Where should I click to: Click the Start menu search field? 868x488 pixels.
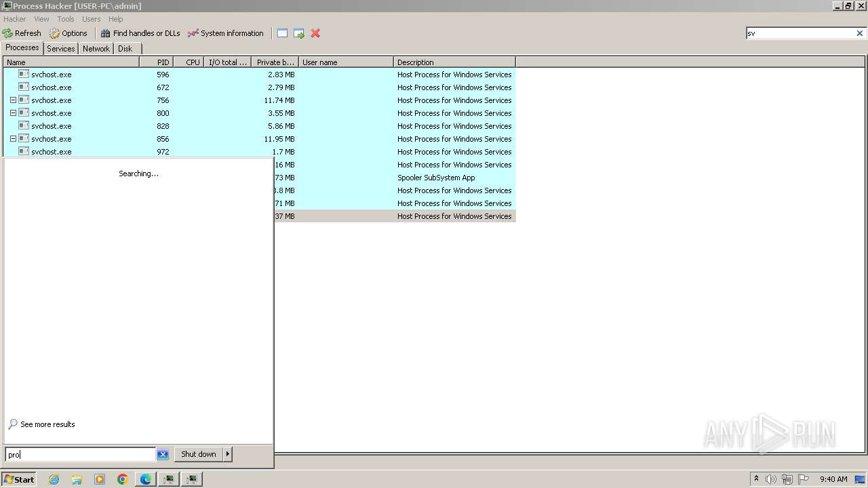[81, 455]
